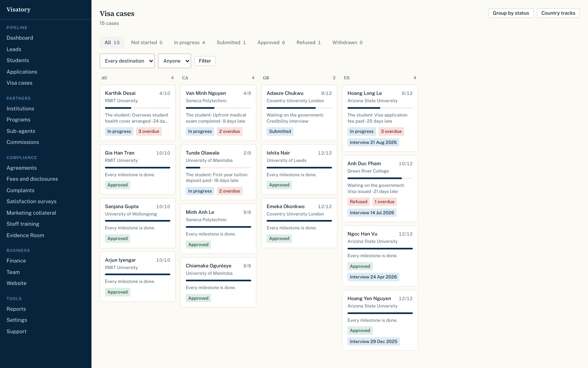Screen dimensions: 588x368
Task: Open Adaeze Chukwu case
Action: click(x=299, y=113)
